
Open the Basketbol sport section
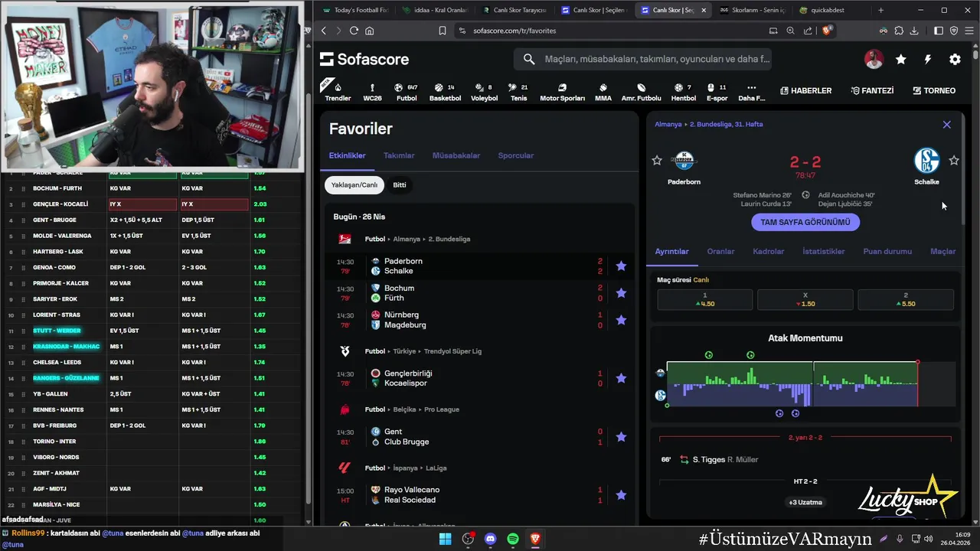click(x=445, y=92)
